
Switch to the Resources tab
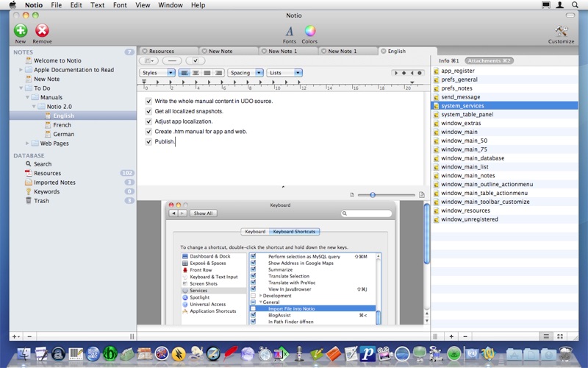(x=168, y=51)
